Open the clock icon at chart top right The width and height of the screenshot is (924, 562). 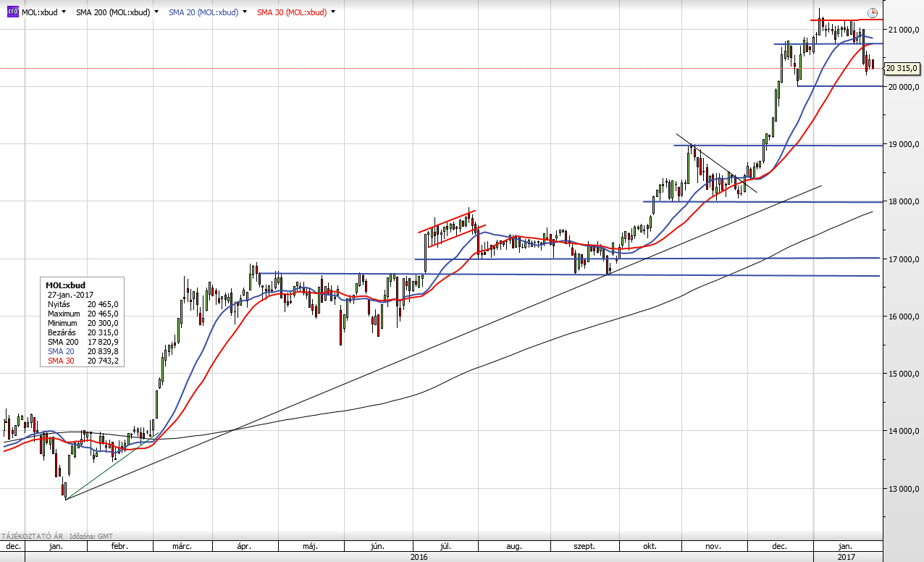(872, 13)
